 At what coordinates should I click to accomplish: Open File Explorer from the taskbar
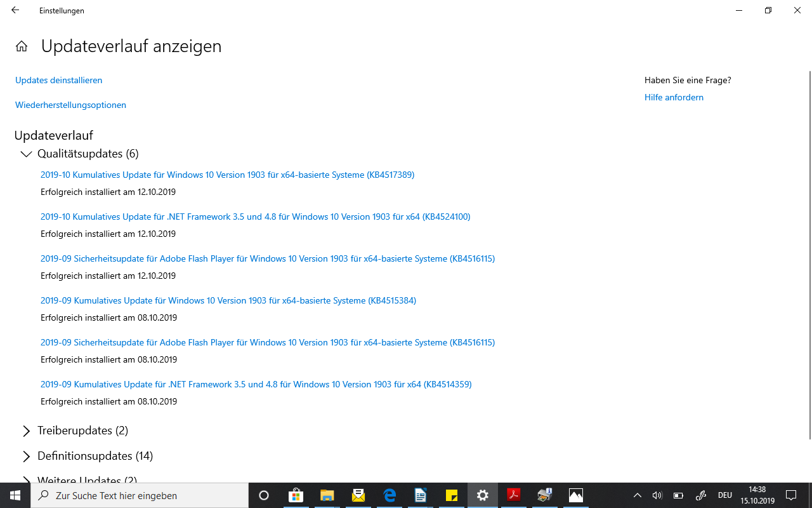pos(327,495)
